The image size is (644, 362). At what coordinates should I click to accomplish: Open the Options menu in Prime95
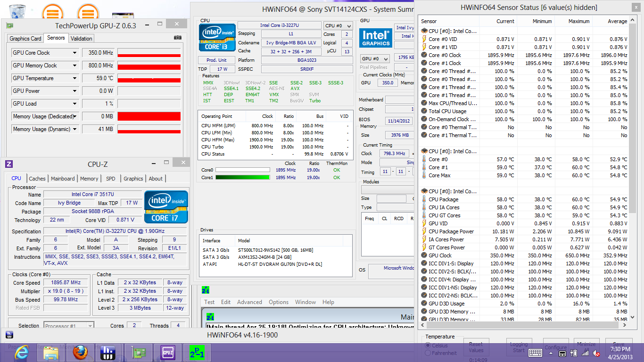pyautogui.click(x=279, y=302)
